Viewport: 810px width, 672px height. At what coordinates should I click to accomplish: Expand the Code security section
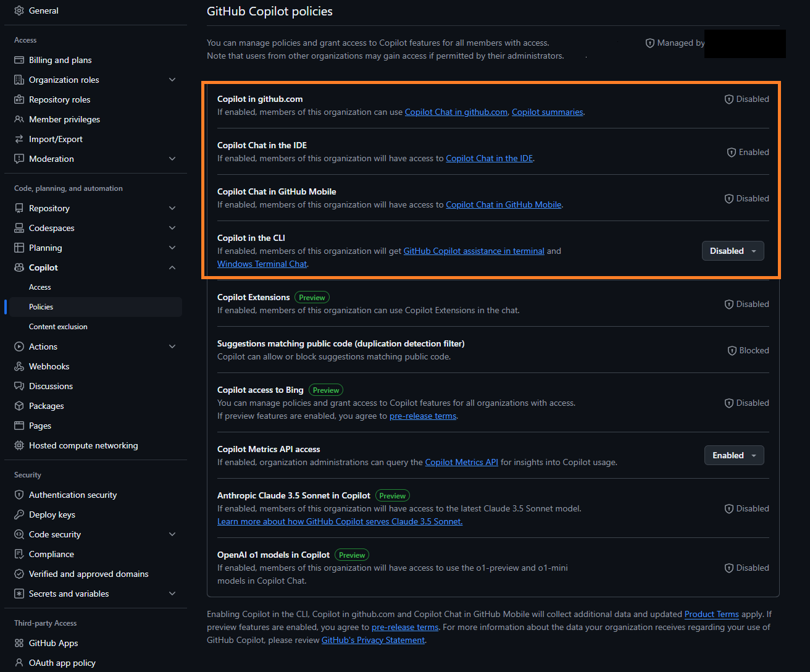tap(172, 534)
